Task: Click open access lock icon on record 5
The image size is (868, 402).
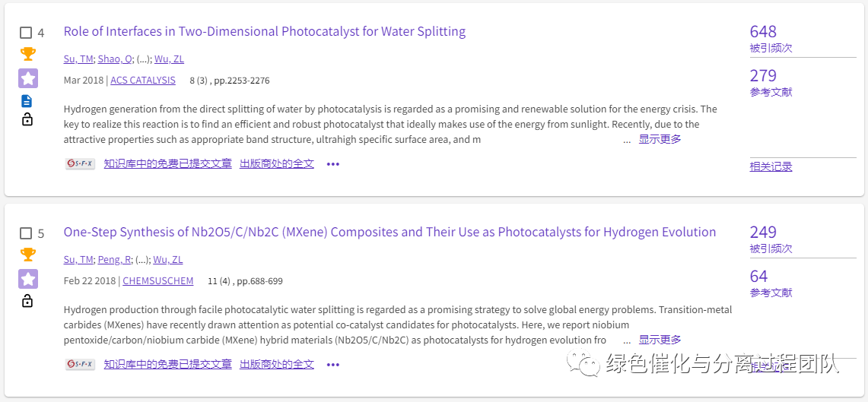Action: [27, 301]
